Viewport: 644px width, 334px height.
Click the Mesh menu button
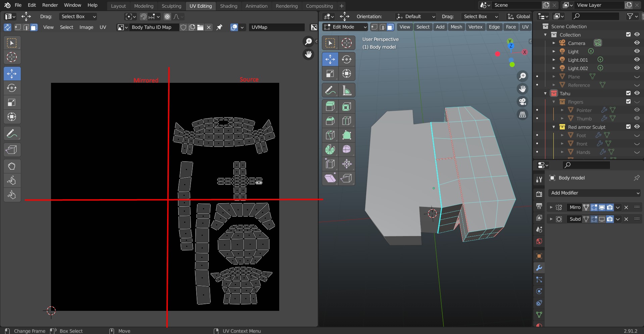(x=456, y=27)
